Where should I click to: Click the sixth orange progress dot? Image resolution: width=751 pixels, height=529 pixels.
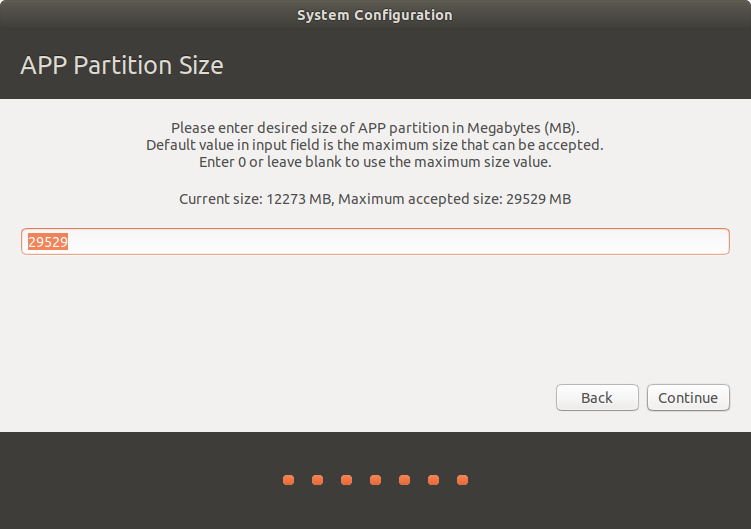click(433, 480)
